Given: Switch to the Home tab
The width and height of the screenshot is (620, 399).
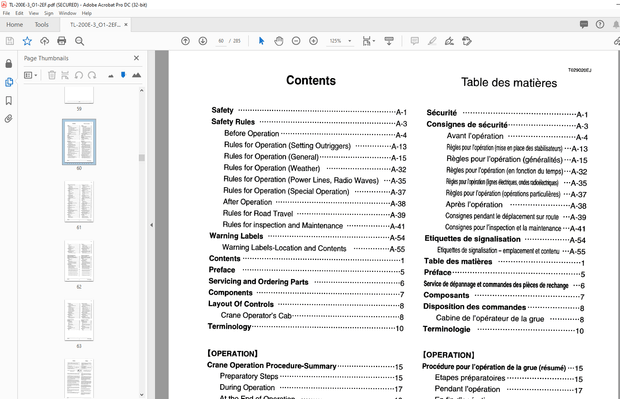Looking at the screenshot, I should [15, 25].
